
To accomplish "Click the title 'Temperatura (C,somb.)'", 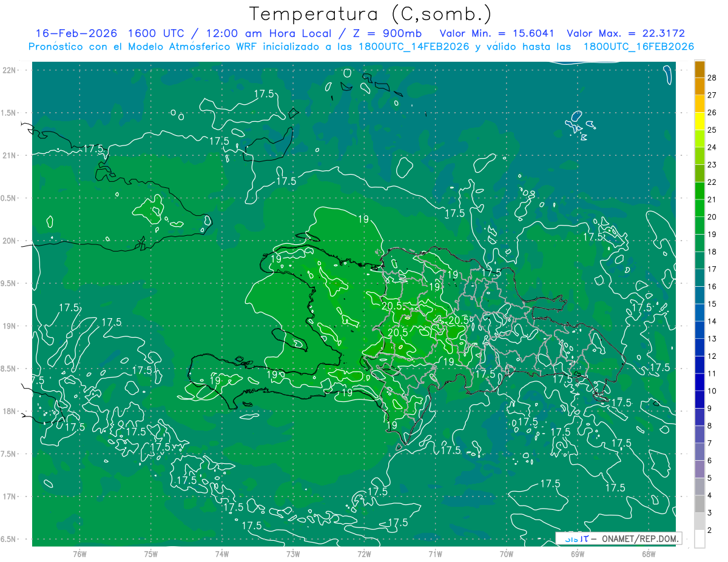I will [x=371, y=15].
